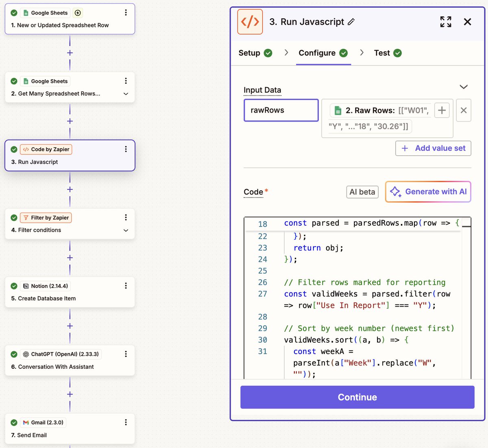Click the ChatGPT OpenAI icon on step 6
The image size is (488, 448).
pos(26,354)
